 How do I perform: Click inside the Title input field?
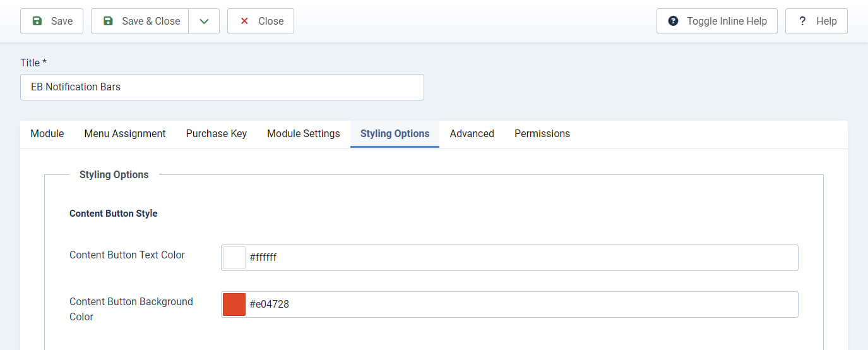click(x=222, y=87)
